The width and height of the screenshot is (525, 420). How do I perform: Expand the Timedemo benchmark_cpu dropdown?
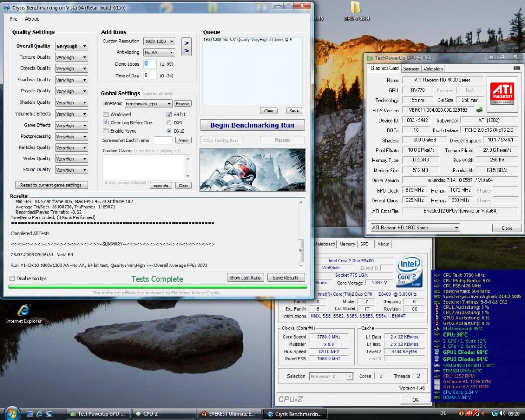[148, 104]
